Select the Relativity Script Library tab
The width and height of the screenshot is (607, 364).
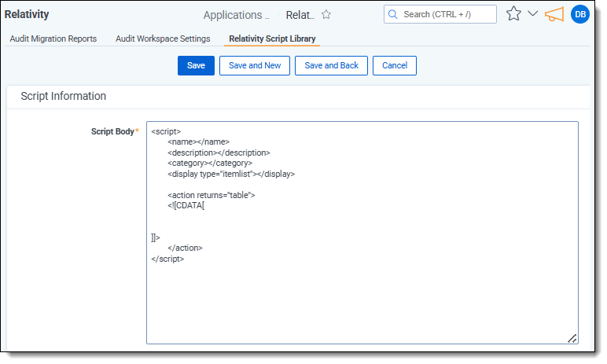point(272,39)
